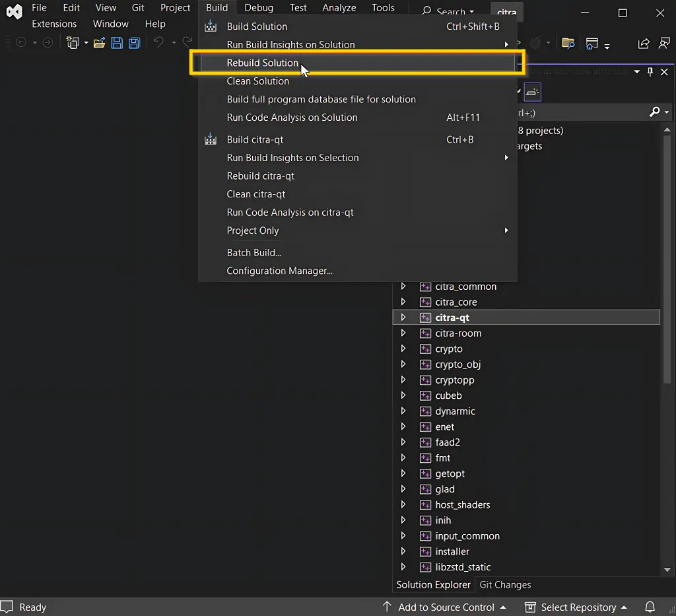Click Select Repository in status bar
Viewport: 676px width, 616px height.
pos(578,607)
